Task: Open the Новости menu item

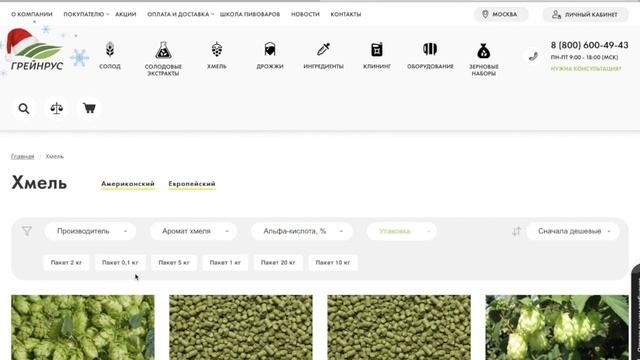Action: pos(305,14)
